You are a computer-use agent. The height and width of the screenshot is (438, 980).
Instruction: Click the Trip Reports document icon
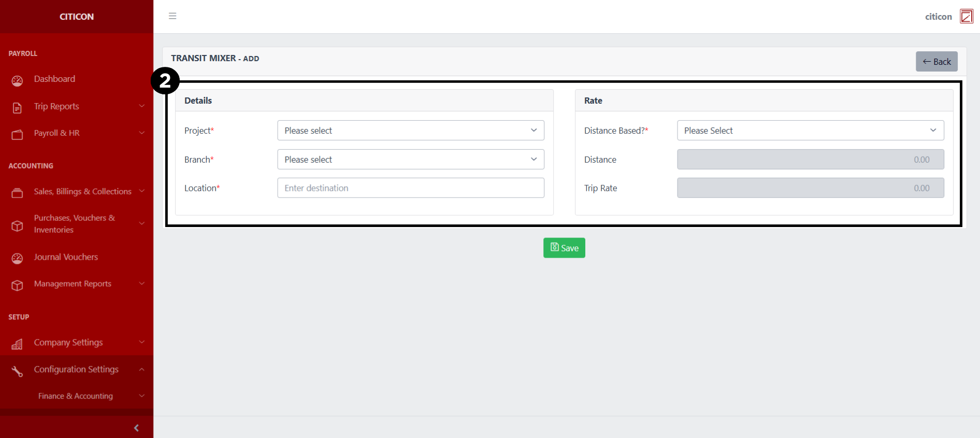(x=17, y=108)
